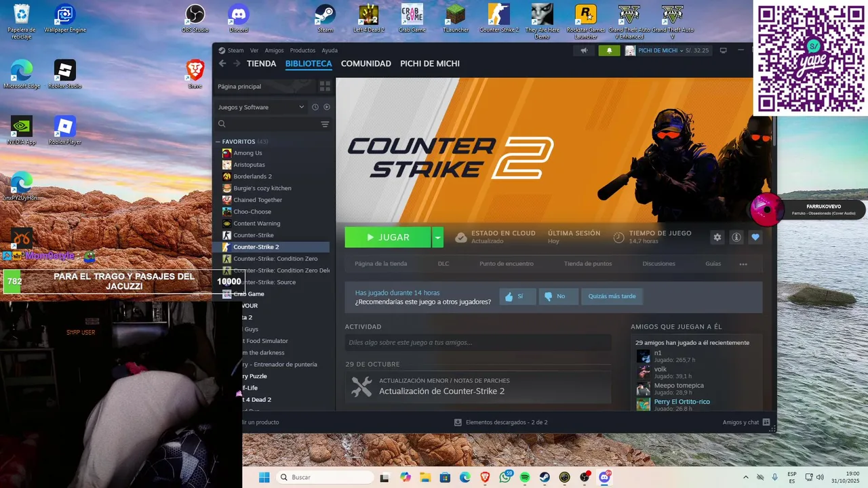Open Discusiones link
868x488 pixels.
pyautogui.click(x=658, y=264)
